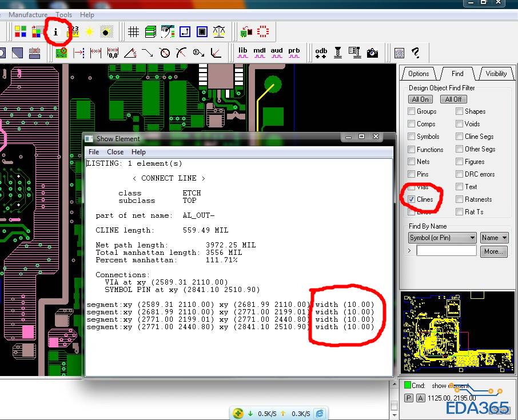The height and width of the screenshot is (420, 518).
Task: Click the prb toolbar icon
Action: [294, 53]
